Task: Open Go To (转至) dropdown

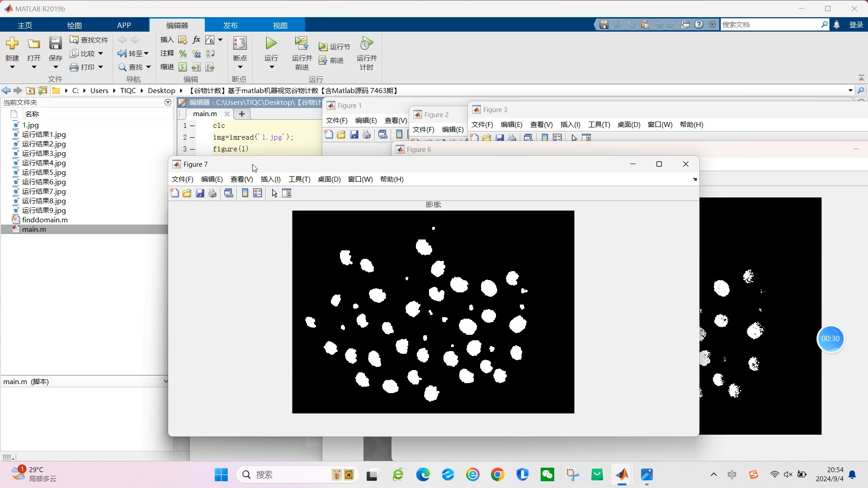Action: click(x=133, y=53)
